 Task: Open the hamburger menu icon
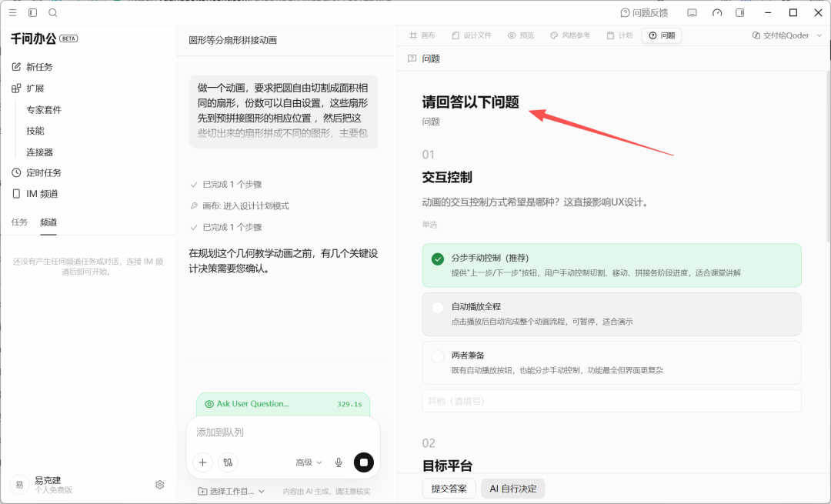[13, 13]
